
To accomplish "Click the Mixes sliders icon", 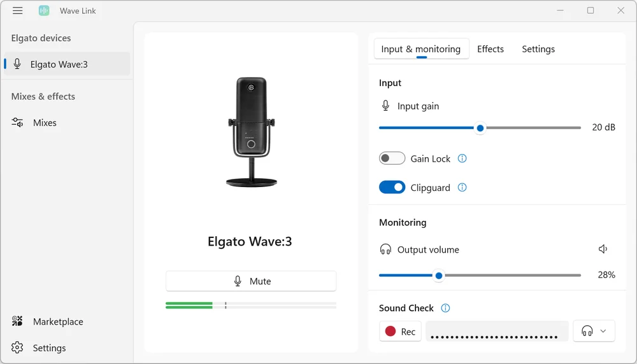I will (17, 123).
